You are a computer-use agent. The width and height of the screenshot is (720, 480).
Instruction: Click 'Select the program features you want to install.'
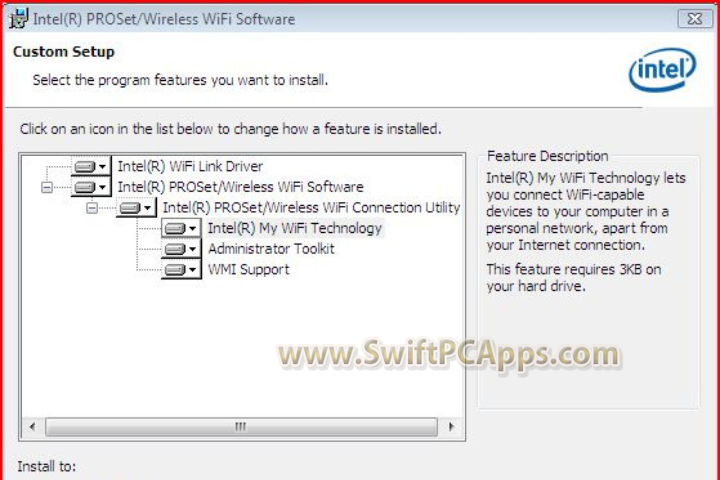tap(180, 80)
